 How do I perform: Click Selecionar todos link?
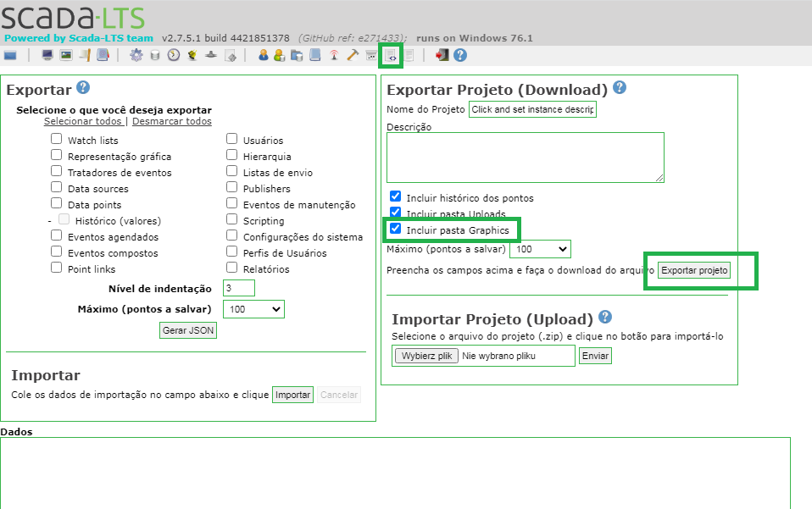click(83, 121)
